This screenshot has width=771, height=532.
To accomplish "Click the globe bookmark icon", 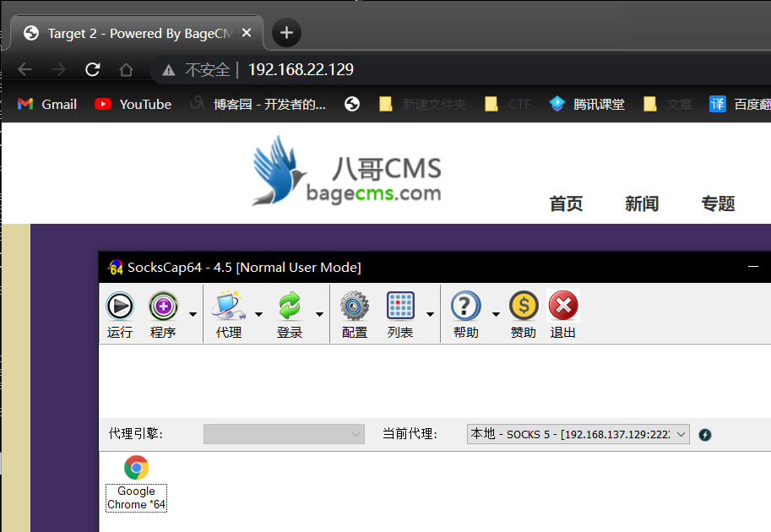I will coord(352,104).
